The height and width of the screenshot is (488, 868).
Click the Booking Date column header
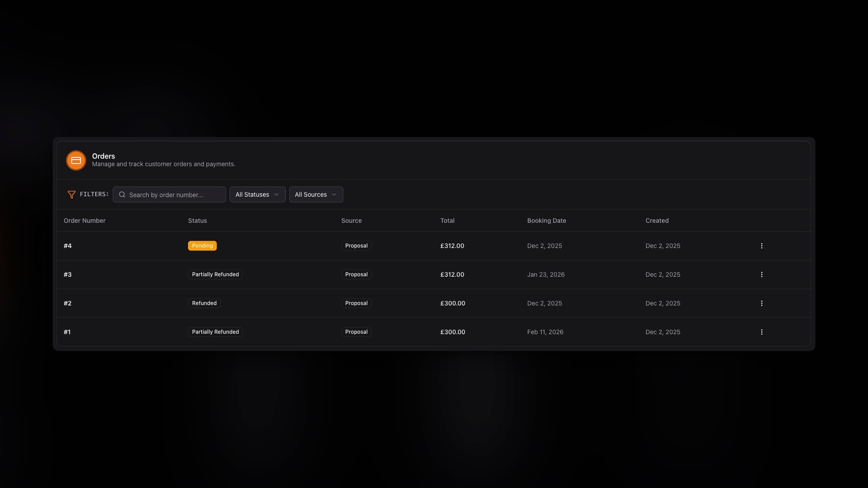(x=546, y=221)
